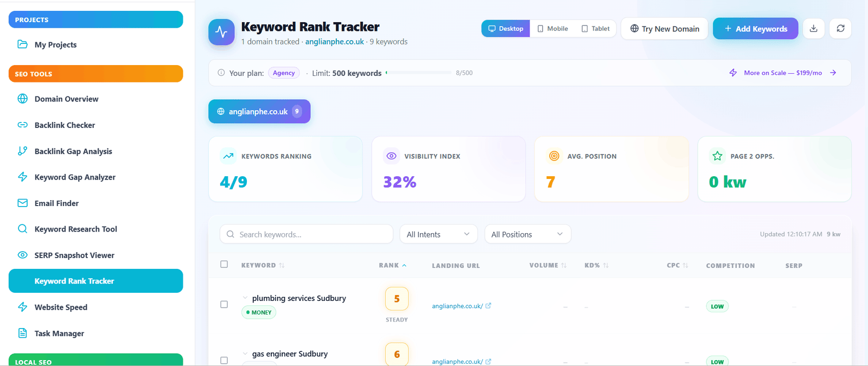Open gas engineer Sudbury landing URL
This screenshot has height=366, width=868.
[457, 361]
